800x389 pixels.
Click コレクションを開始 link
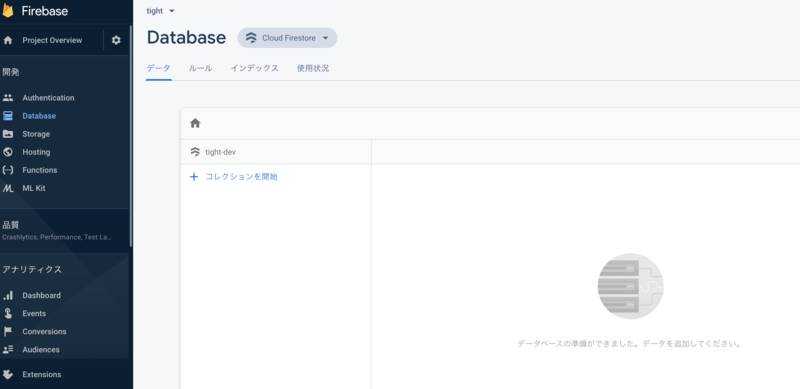tap(241, 177)
